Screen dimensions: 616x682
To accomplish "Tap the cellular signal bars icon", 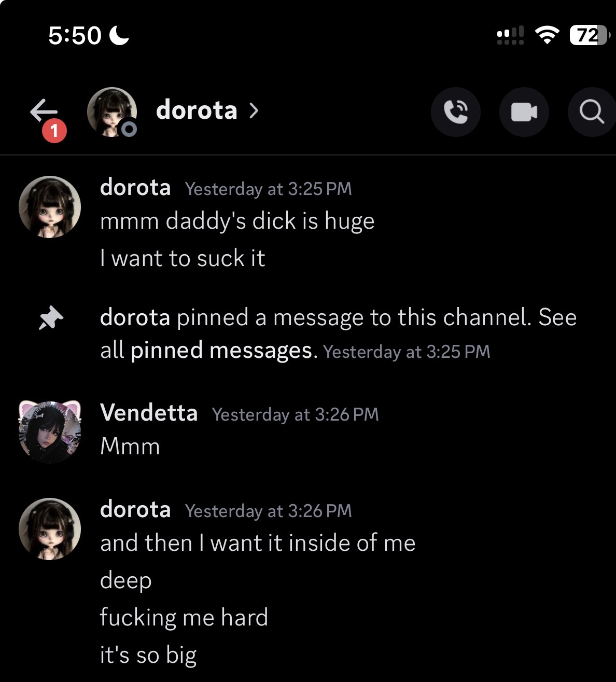I will tap(510, 35).
